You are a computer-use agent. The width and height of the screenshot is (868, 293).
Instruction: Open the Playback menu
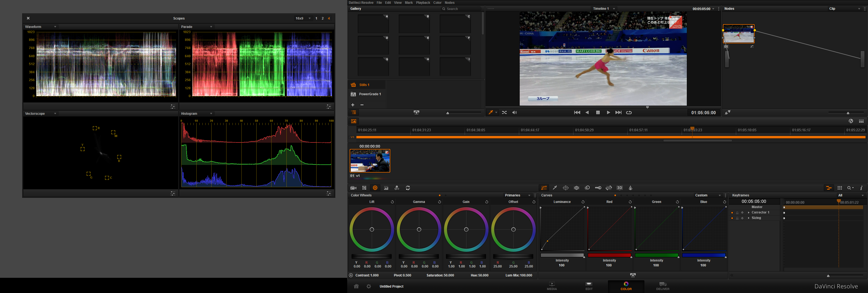pyautogui.click(x=423, y=3)
